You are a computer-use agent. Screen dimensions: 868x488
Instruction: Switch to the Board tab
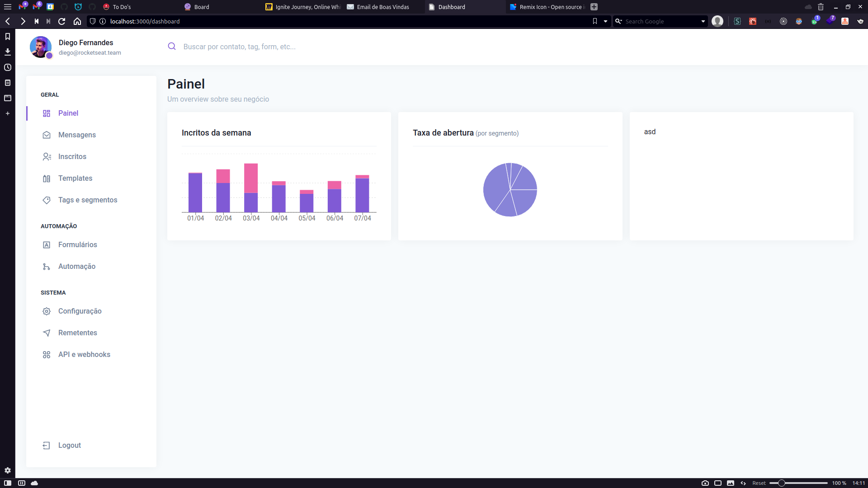point(202,7)
